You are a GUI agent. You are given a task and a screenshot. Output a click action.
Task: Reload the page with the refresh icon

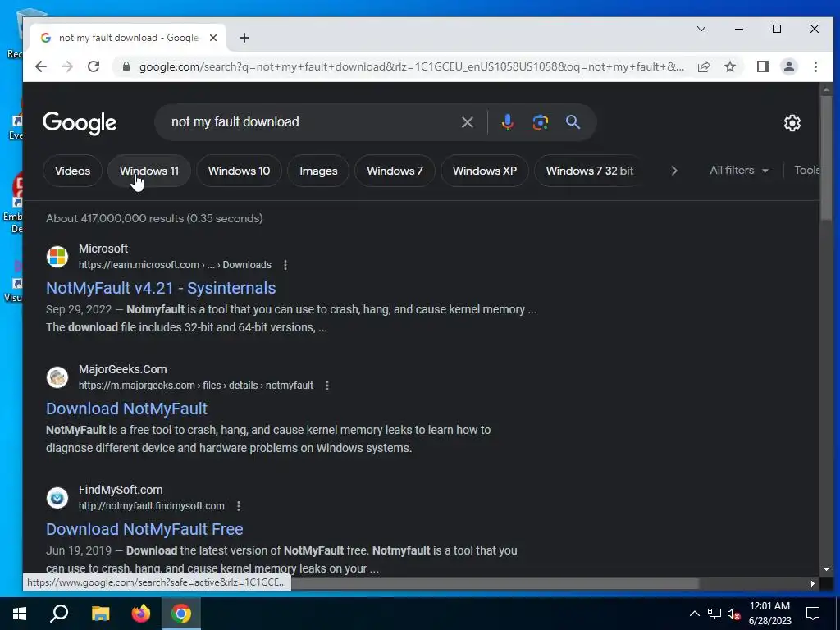(94, 66)
